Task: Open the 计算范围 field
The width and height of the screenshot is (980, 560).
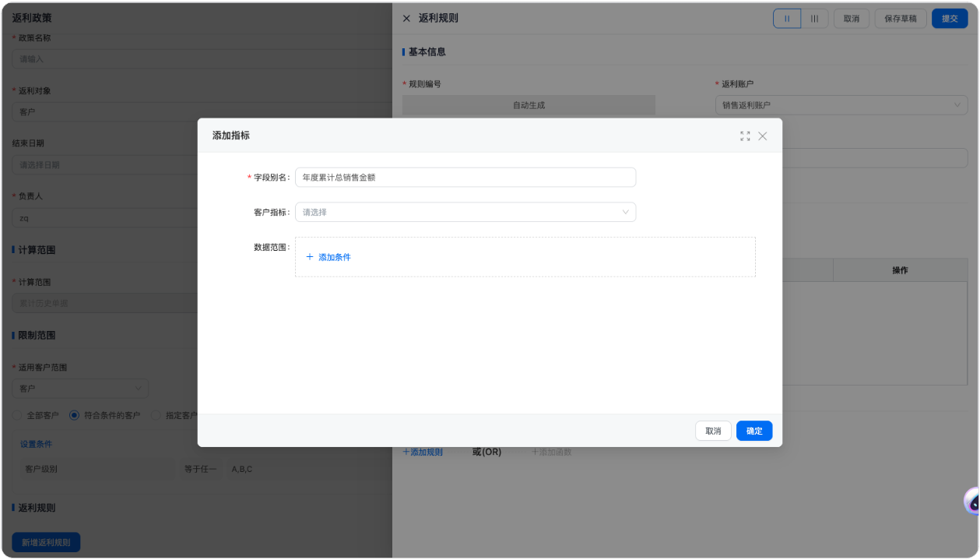Action: pyautogui.click(x=105, y=303)
